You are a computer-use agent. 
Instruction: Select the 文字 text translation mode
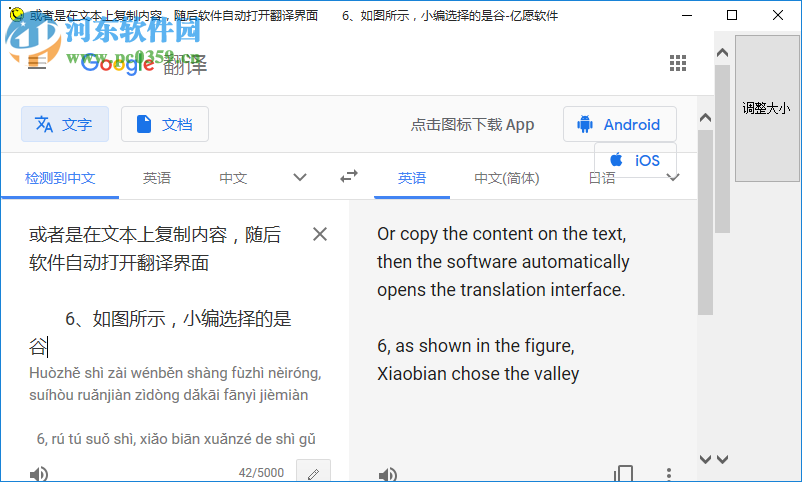[64, 124]
